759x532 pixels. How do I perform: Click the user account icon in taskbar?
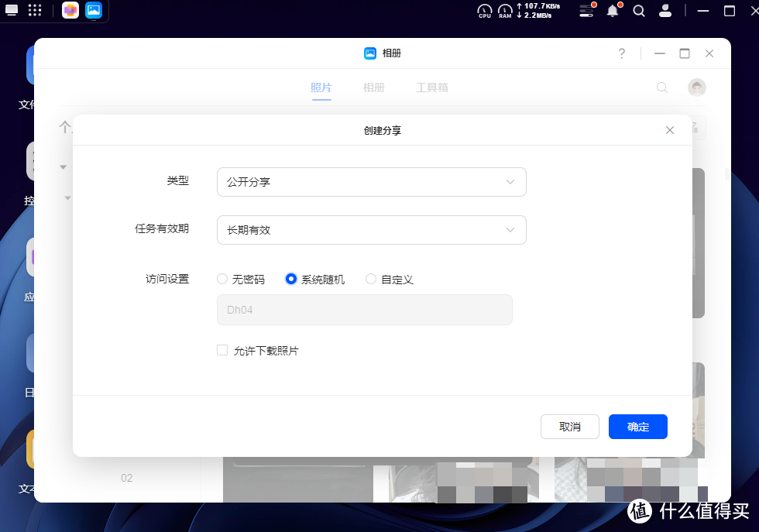click(666, 11)
